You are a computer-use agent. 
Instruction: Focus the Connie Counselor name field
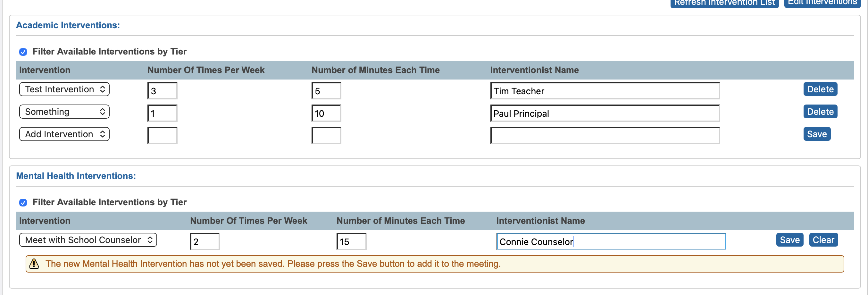[611, 242]
